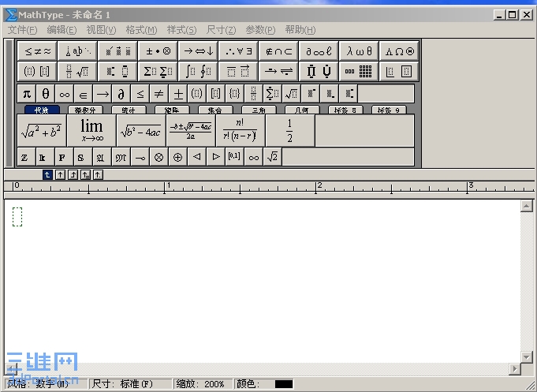Click the 尺寸: 标准(F) status field
Screen dimensions: 537x392
click(130, 384)
